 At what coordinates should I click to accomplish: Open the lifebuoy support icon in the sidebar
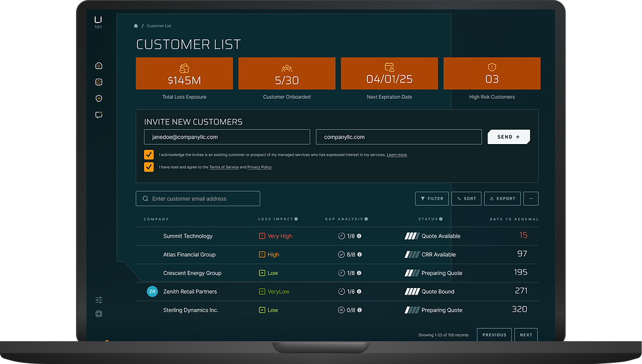pos(99,314)
